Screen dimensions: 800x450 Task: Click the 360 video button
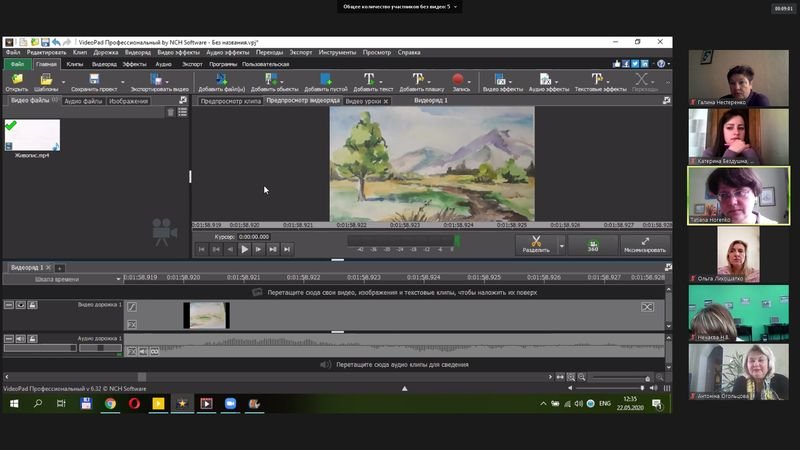tap(593, 244)
